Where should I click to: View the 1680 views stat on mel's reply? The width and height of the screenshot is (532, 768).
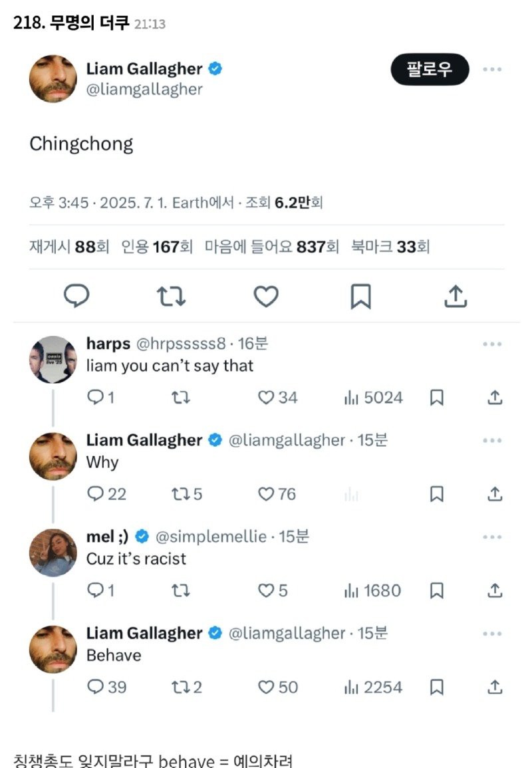(372, 590)
